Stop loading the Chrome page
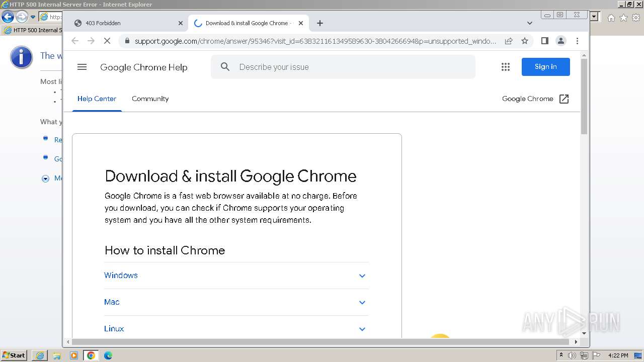Viewport: 644px width, 362px height. [107, 41]
